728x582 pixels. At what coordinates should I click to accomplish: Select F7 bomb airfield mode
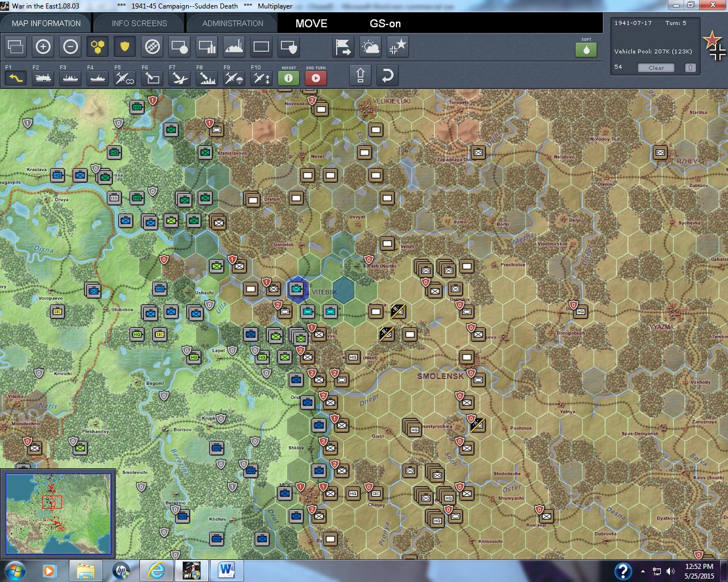(180, 77)
